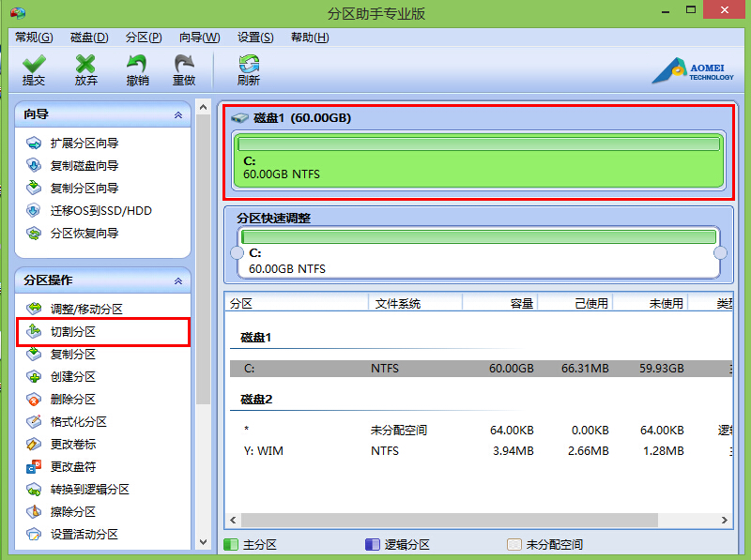The width and height of the screenshot is (751, 560).
Task: Collapse the 向导 panel with chevron
Action: tap(178, 114)
